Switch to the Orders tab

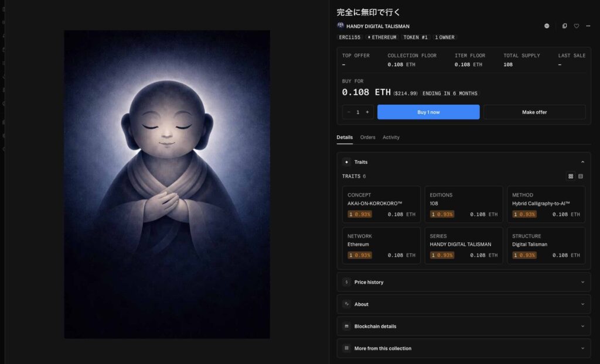tap(367, 137)
